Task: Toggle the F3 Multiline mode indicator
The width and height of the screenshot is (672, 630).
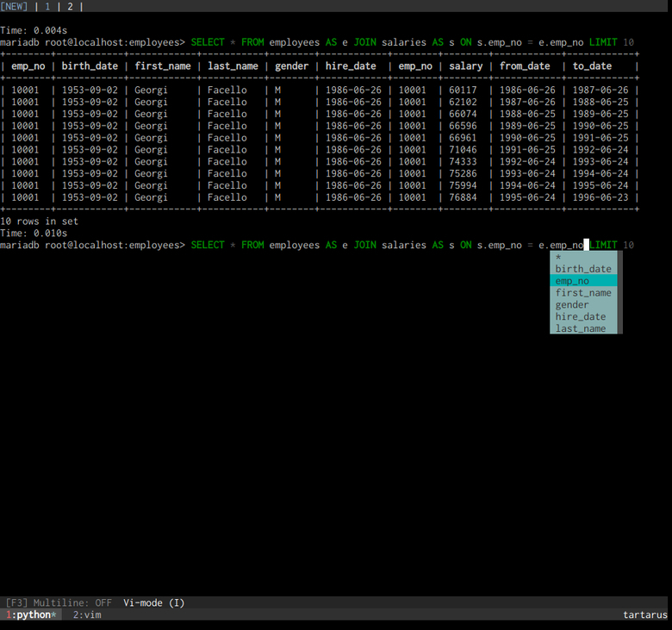Action: [x=59, y=603]
